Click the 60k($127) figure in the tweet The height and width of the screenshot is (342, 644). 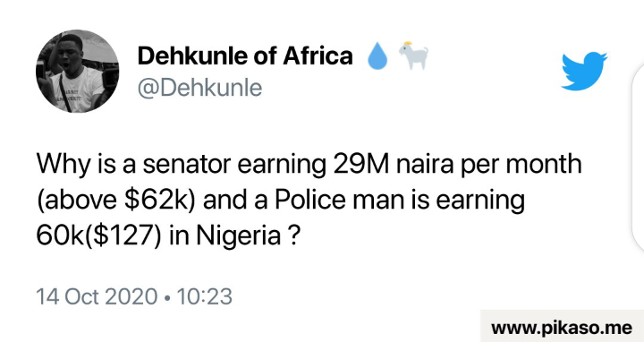[x=98, y=236]
